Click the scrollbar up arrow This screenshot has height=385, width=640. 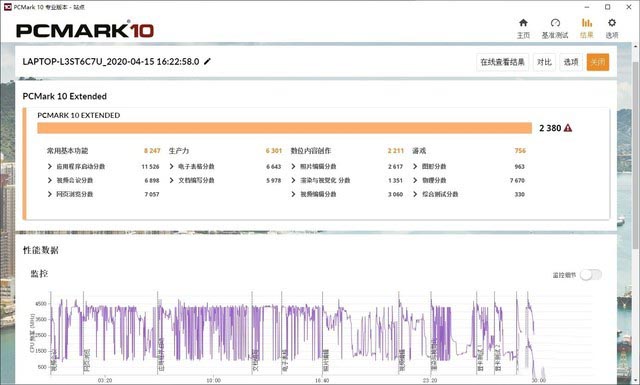pos(636,46)
